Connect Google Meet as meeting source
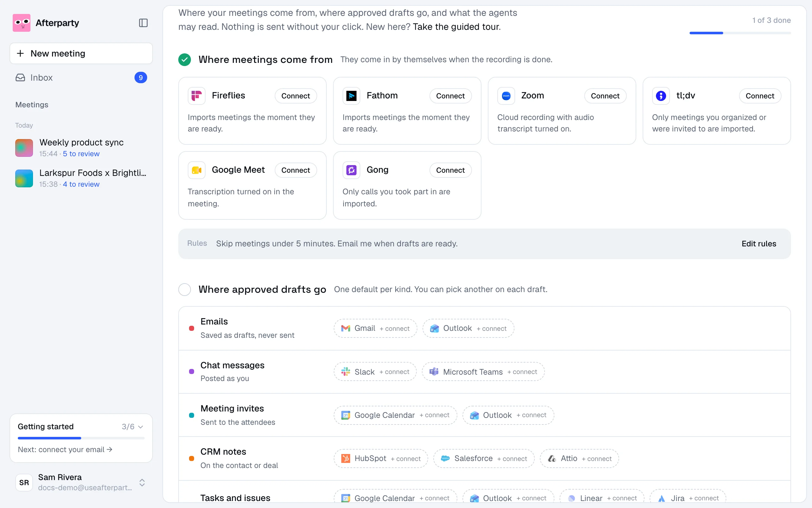This screenshot has width=812, height=508. pyautogui.click(x=296, y=170)
